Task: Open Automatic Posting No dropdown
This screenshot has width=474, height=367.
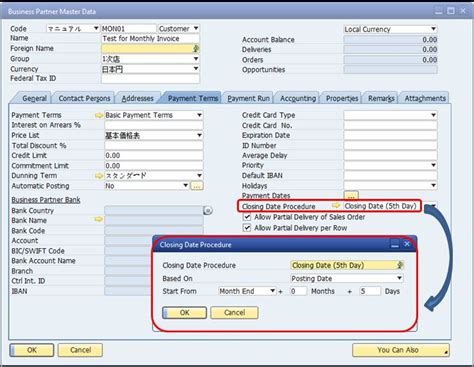Action: click(x=186, y=185)
